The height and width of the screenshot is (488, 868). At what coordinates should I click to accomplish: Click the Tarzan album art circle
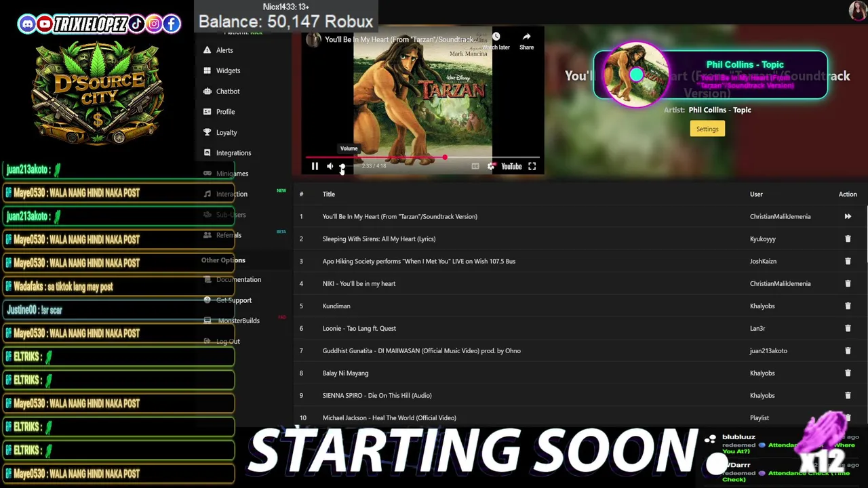pos(635,75)
